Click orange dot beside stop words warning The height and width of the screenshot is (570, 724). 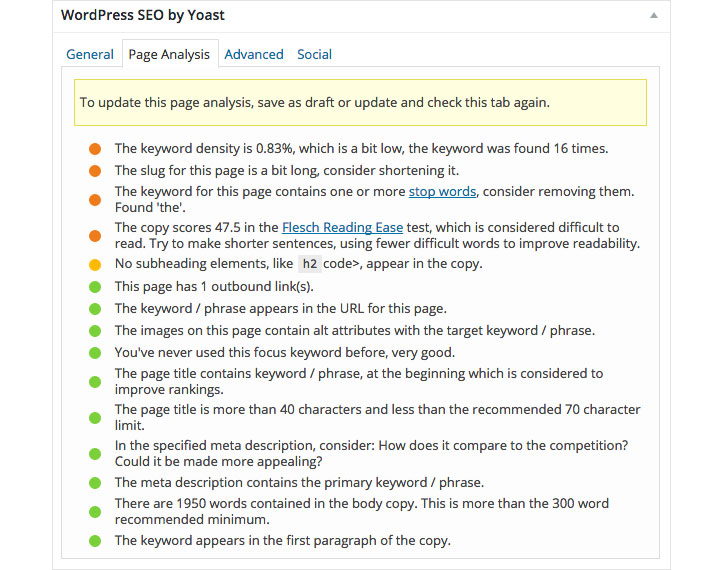[x=95, y=200]
